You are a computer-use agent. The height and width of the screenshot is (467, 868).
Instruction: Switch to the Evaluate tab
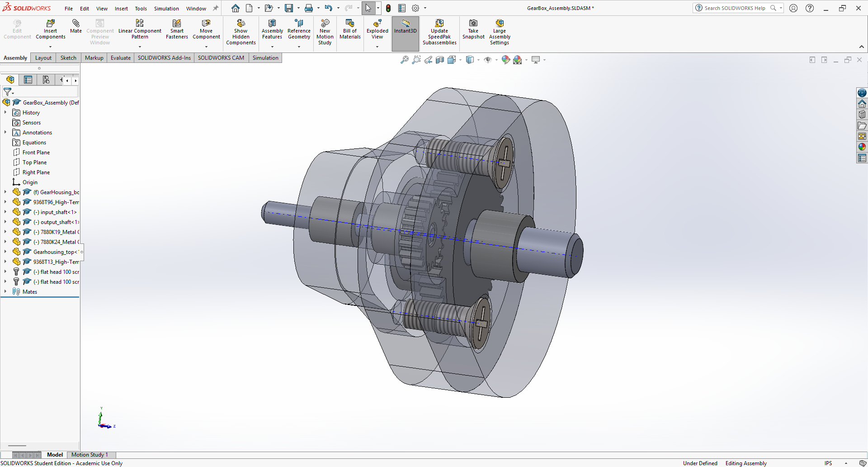coord(121,58)
